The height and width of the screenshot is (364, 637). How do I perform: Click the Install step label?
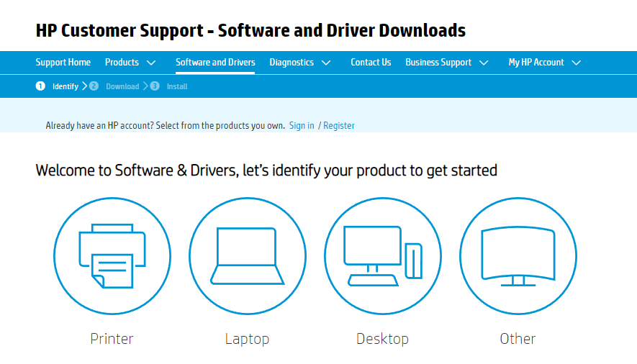(177, 86)
